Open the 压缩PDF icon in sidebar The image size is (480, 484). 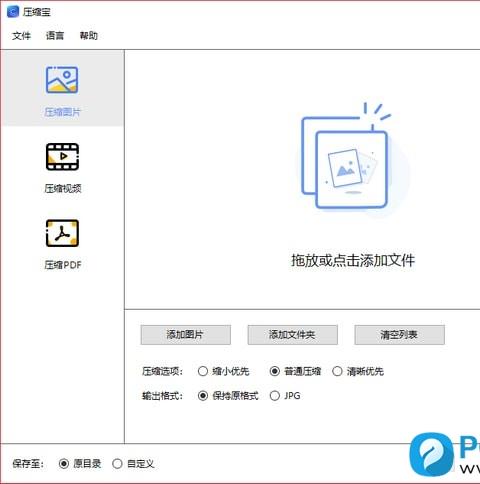pyautogui.click(x=62, y=233)
